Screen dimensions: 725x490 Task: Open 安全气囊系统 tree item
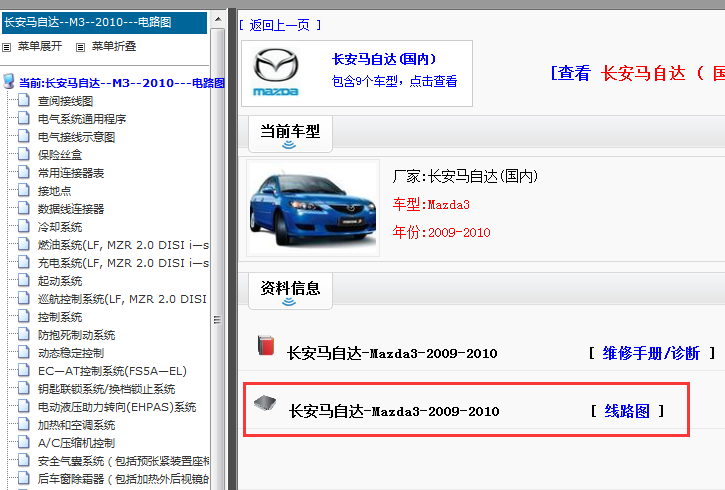(123, 461)
